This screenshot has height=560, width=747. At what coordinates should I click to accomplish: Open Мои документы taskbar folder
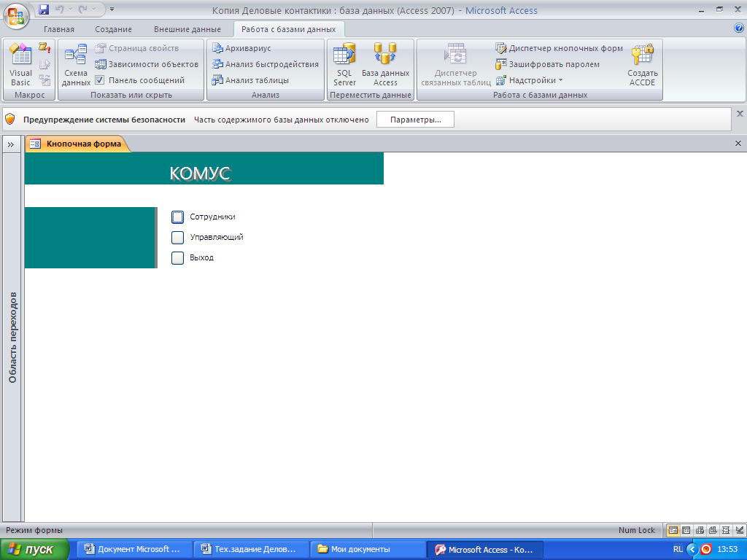tap(368, 549)
